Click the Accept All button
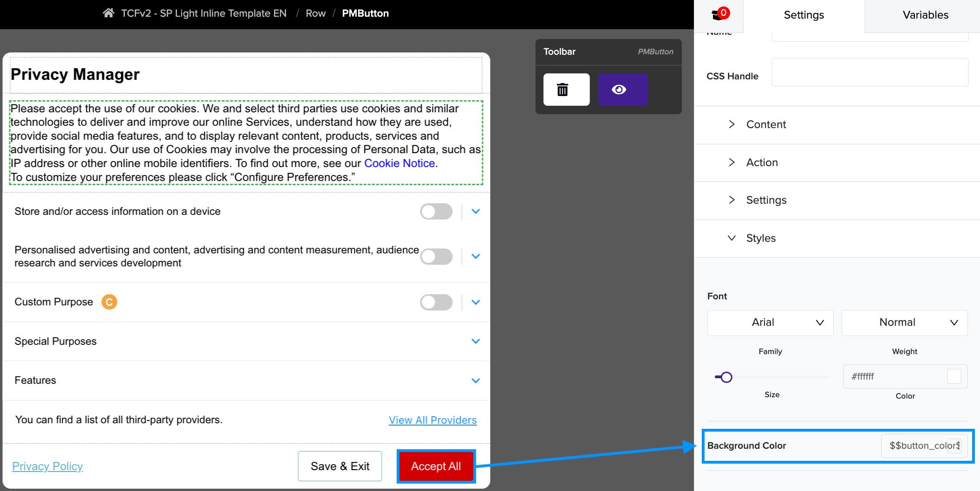Viewport: 980px width, 491px height. [x=436, y=466]
